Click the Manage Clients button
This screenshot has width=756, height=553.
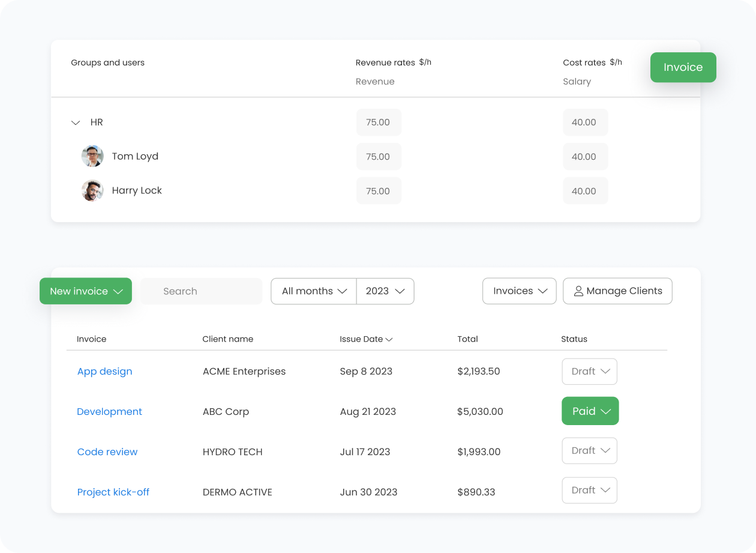click(617, 291)
